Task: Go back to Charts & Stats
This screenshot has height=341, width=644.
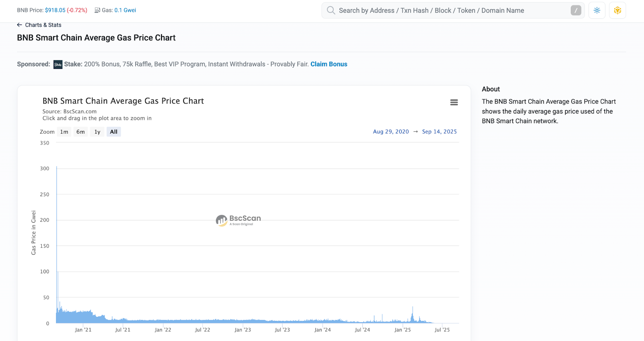Action: tap(43, 25)
